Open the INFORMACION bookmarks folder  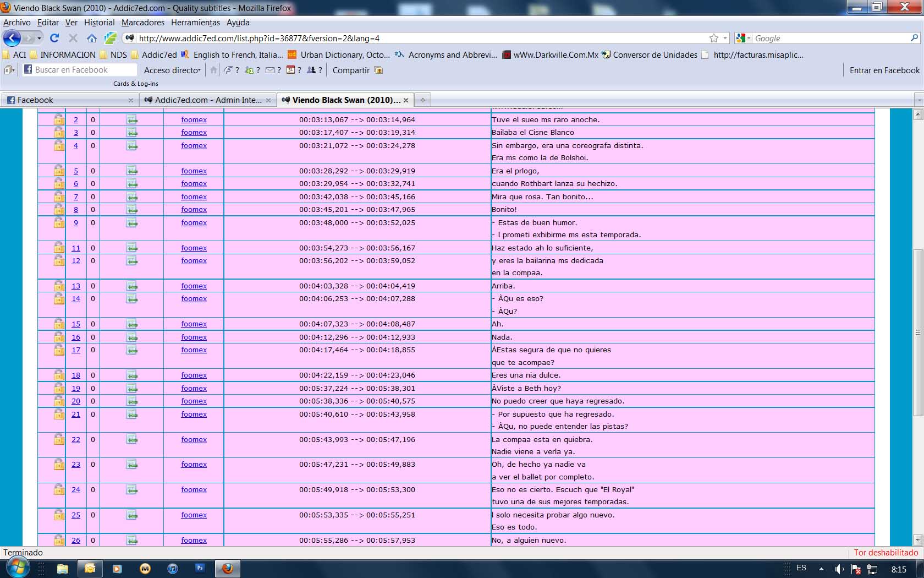(x=63, y=54)
